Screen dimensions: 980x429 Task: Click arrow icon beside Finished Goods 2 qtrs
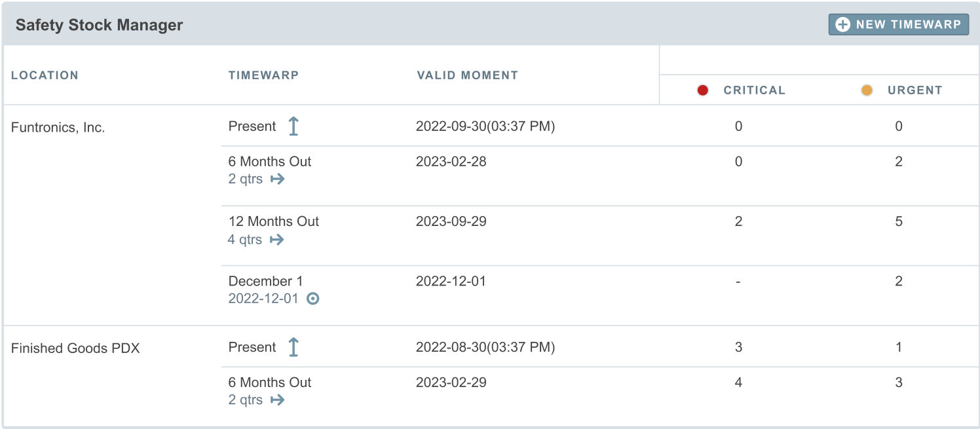278,400
